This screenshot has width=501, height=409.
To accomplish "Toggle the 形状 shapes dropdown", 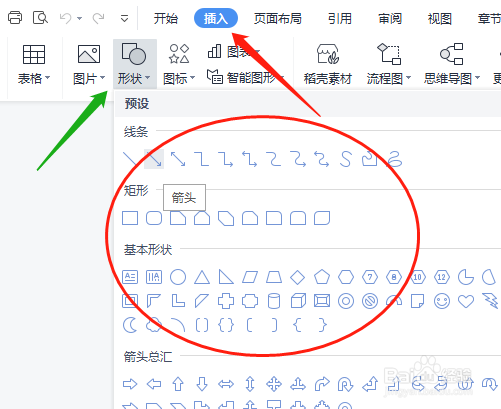I will [134, 64].
